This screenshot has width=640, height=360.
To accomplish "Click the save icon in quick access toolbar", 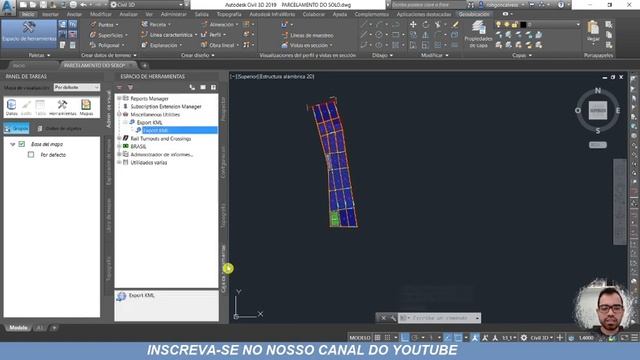I will click(43, 4).
